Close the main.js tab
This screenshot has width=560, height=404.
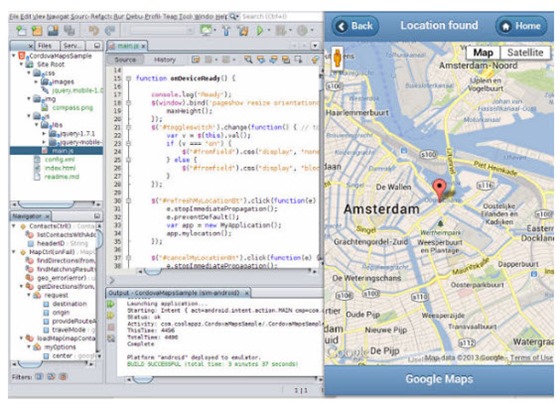(143, 46)
